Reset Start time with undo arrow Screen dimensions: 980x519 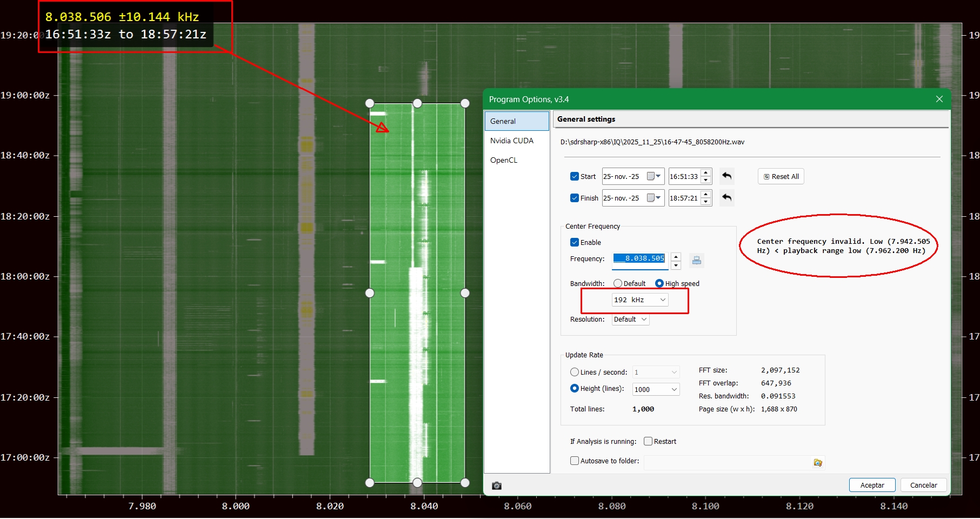[726, 176]
